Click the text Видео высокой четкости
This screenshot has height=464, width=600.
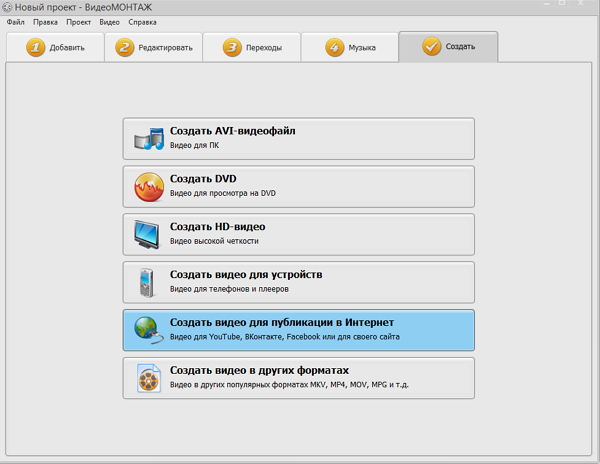pyautogui.click(x=214, y=241)
